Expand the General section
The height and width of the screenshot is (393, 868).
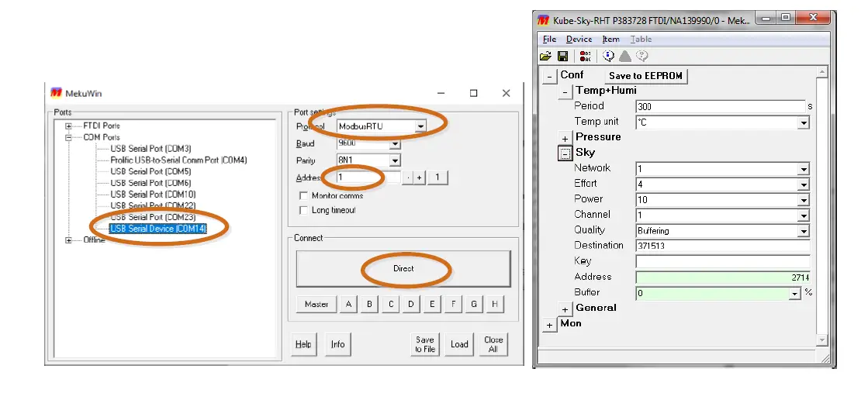(x=565, y=309)
